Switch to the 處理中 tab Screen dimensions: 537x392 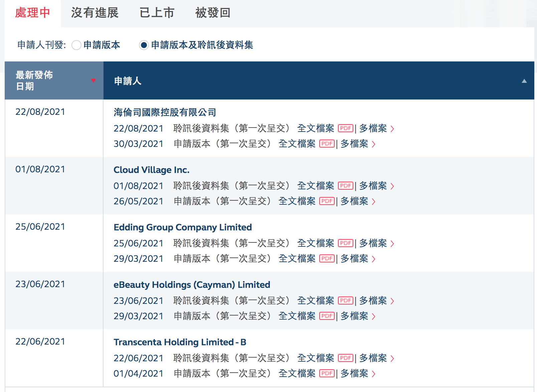tap(33, 13)
